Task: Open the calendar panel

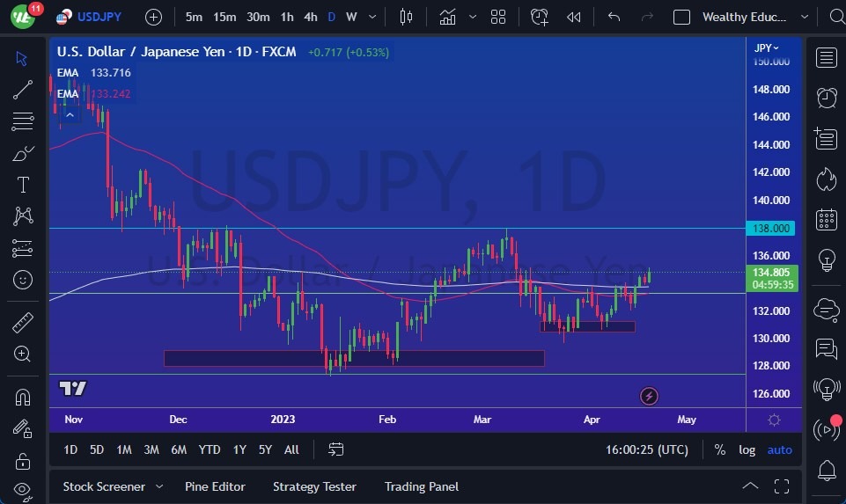Action: tap(826, 219)
